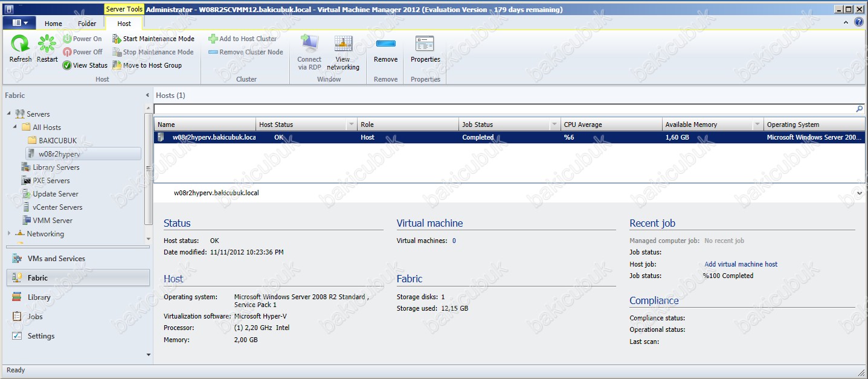868x379 pixels.
Task: Start Maintenance Mode for the host
Action: tap(153, 39)
